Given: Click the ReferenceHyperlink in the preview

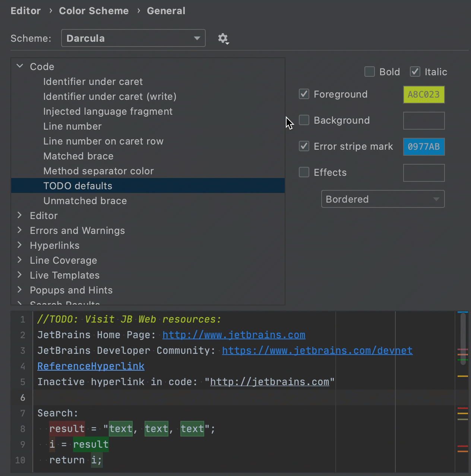Looking at the screenshot, I should (91, 366).
